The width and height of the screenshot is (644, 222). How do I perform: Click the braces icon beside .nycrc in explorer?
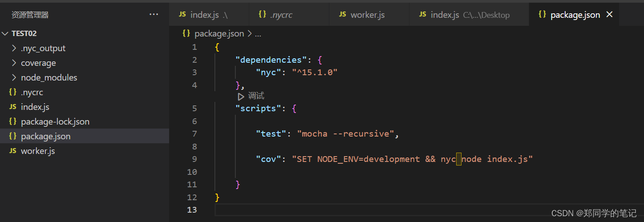13,92
